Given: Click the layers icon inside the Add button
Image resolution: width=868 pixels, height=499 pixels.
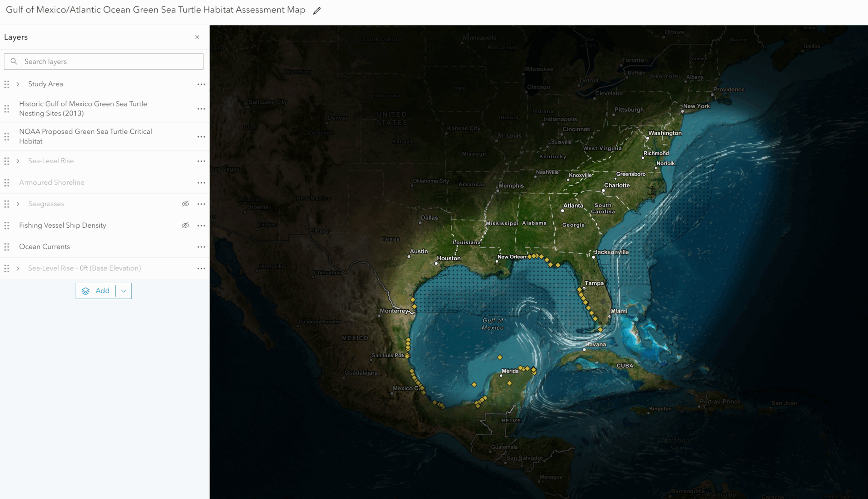Looking at the screenshot, I should [x=86, y=291].
